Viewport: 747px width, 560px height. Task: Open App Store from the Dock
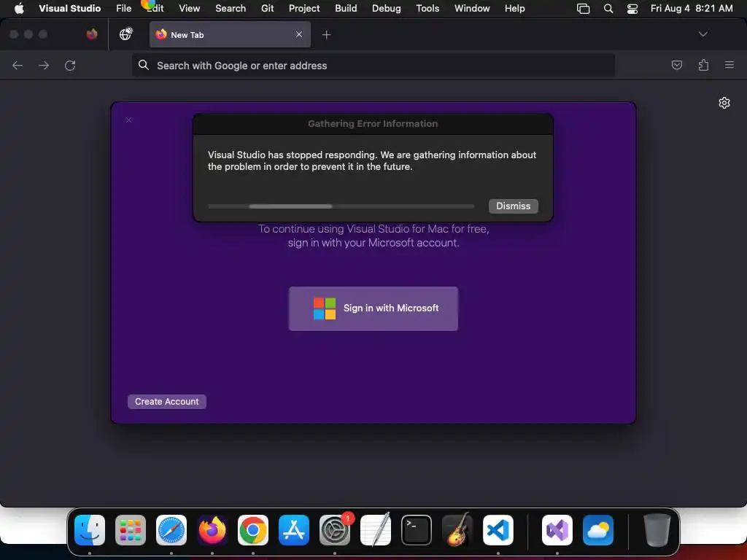(x=294, y=529)
